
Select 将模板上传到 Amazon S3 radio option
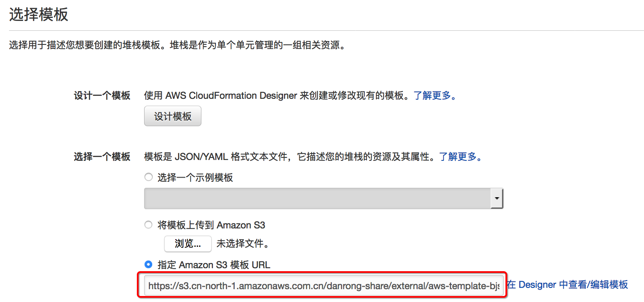(148, 225)
